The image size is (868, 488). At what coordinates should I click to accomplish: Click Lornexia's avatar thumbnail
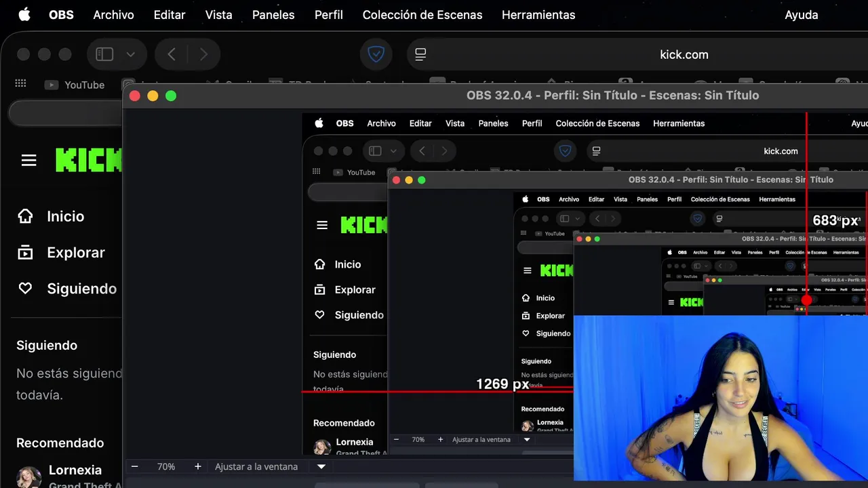(28, 477)
